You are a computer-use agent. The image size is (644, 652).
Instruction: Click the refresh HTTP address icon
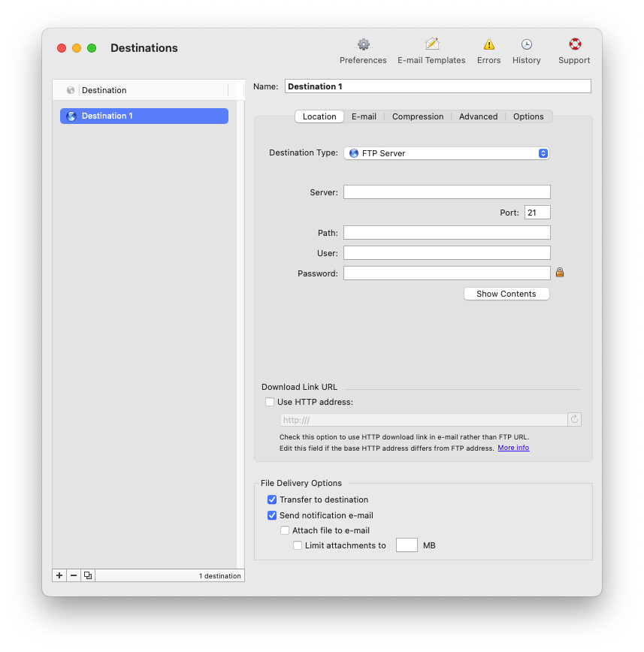click(574, 419)
